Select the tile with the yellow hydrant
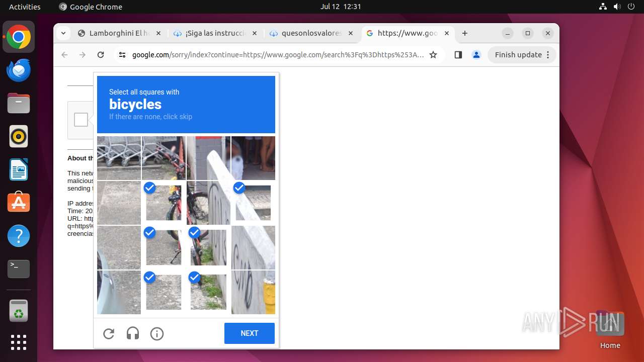The width and height of the screenshot is (644, 362). point(253,292)
